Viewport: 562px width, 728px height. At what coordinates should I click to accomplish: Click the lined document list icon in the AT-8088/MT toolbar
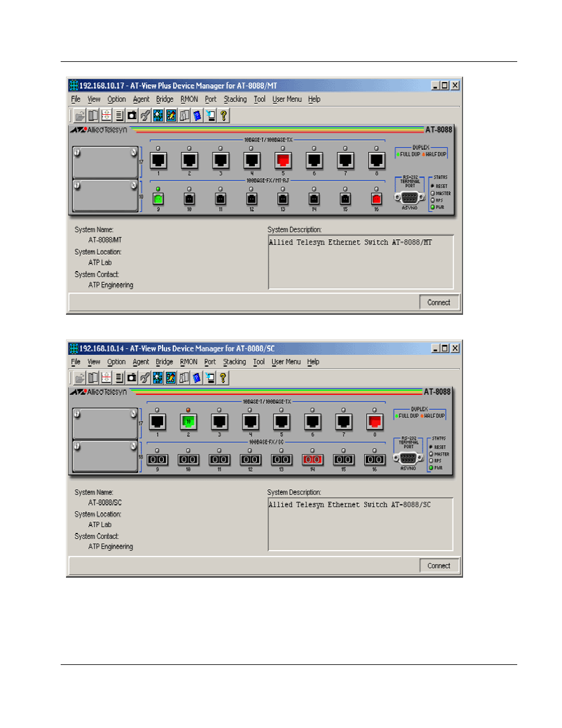pyautogui.click(x=119, y=116)
